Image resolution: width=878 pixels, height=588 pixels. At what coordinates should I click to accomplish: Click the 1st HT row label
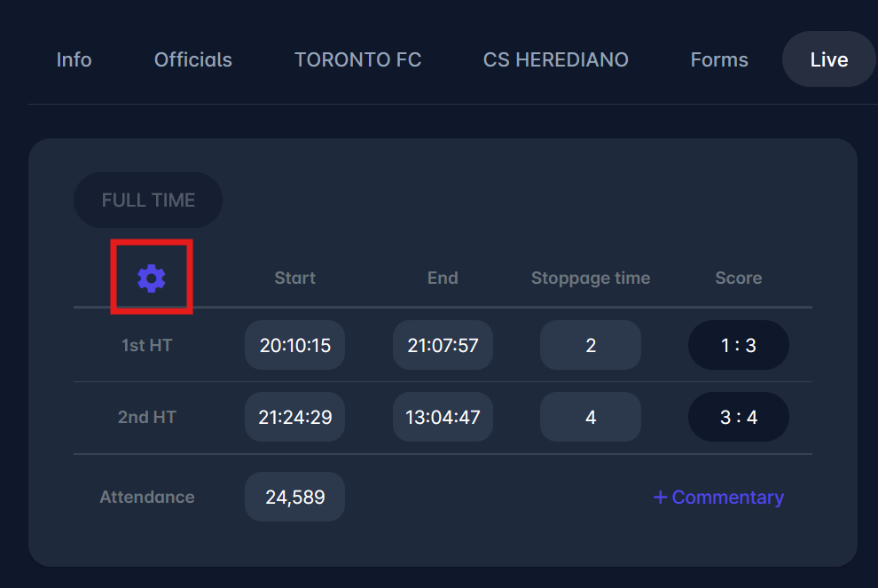click(x=147, y=345)
